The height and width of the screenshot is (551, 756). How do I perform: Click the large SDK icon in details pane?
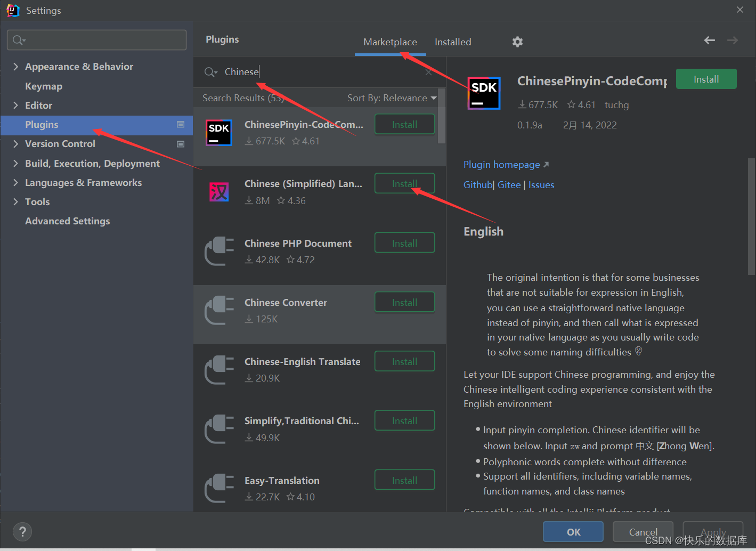pos(484,93)
